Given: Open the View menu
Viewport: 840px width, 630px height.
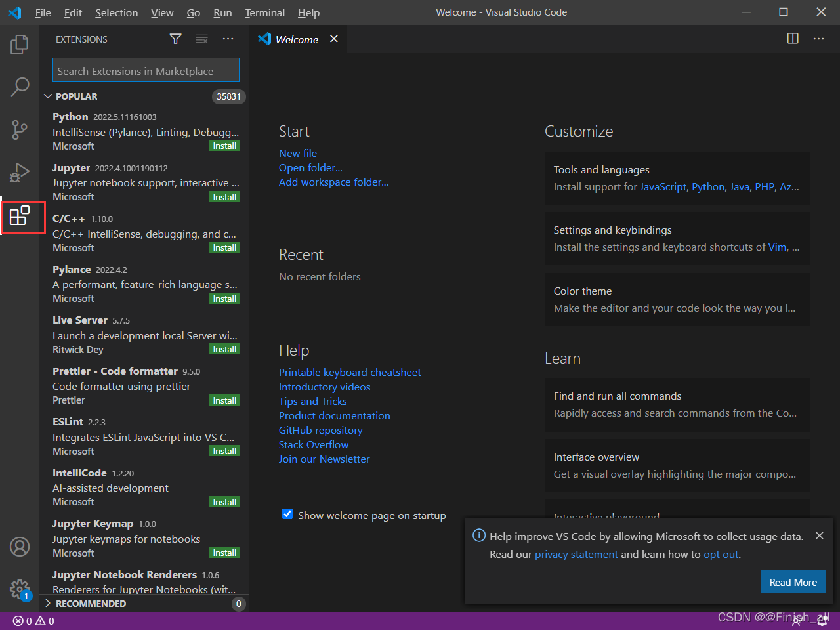Looking at the screenshot, I should 162,12.
